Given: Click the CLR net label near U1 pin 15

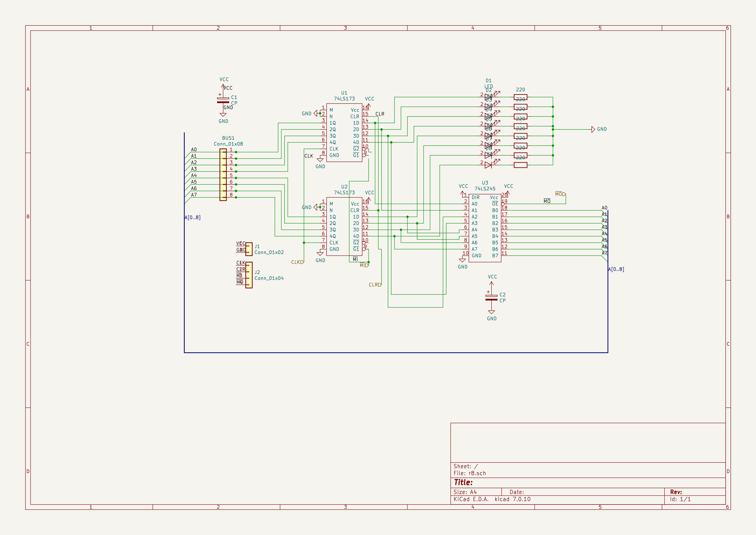Looking at the screenshot, I should pyautogui.click(x=380, y=114).
